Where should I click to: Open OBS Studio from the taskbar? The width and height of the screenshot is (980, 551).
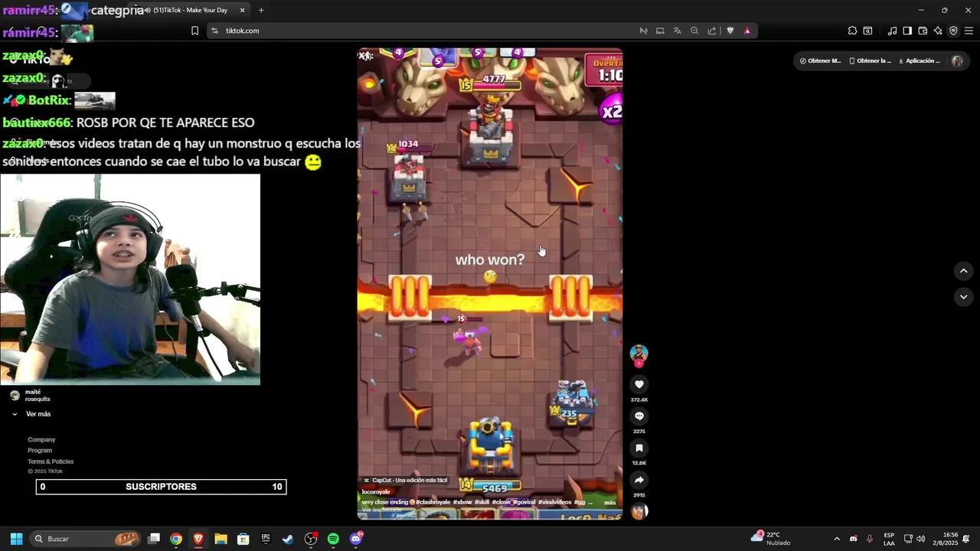[x=311, y=539]
